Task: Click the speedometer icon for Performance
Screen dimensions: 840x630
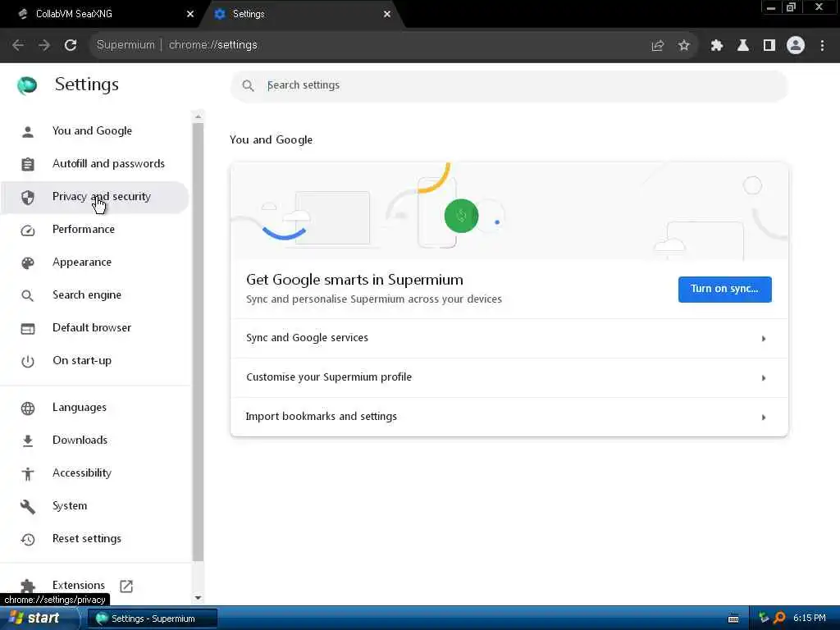Action: point(28,230)
